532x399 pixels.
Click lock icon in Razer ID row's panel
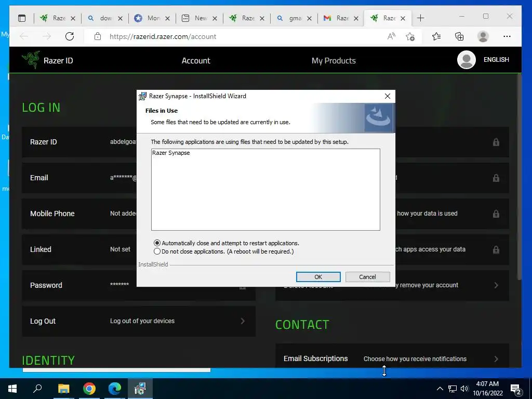point(496,142)
